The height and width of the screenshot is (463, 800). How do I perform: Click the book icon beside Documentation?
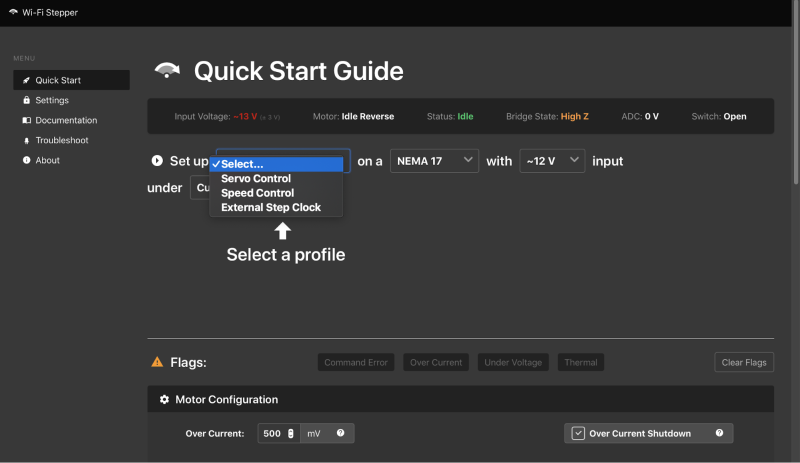26,120
